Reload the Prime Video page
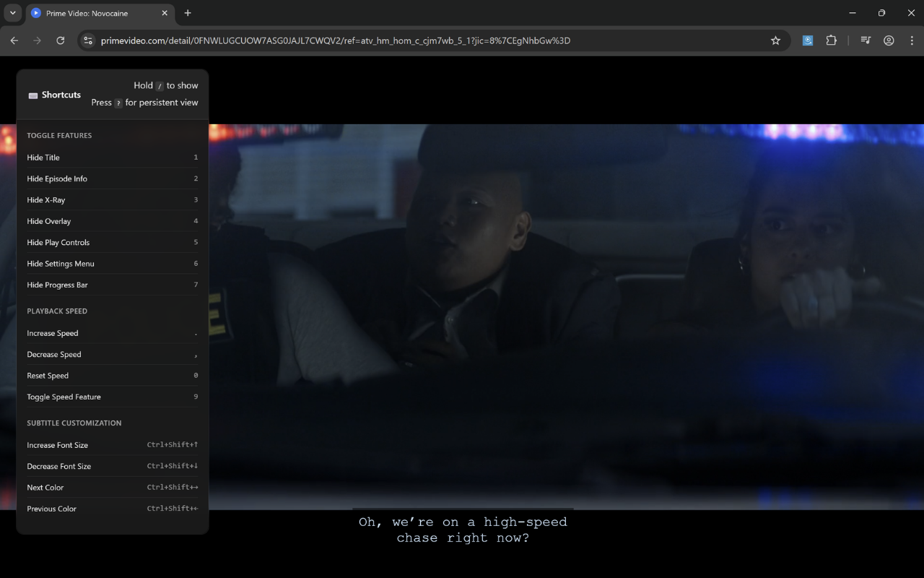Viewport: 924px width, 578px height. coord(61,40)
